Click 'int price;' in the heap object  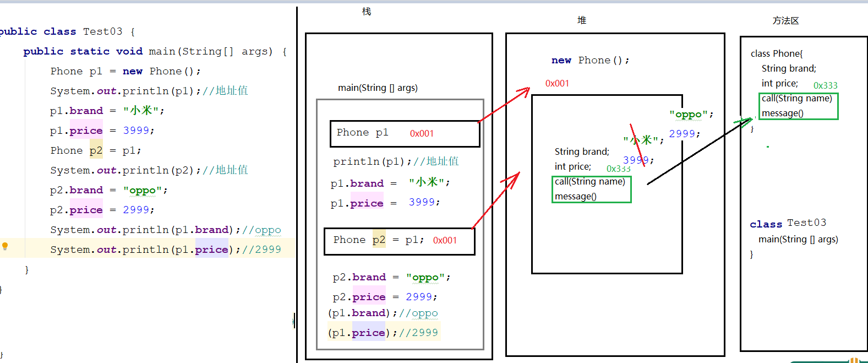[573, 166]
